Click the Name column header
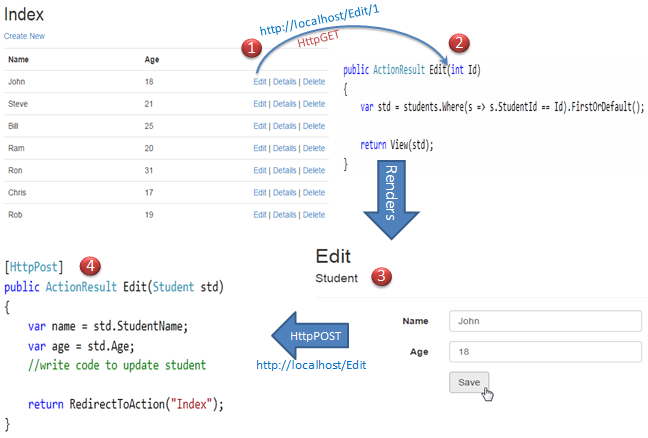648x438 pixels. pos(19,60)
